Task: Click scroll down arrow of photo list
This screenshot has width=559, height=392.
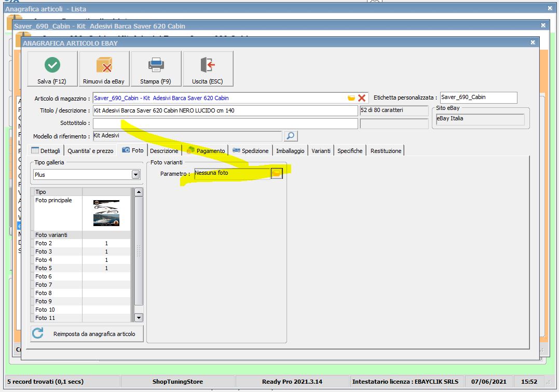Action: [139, 317]
